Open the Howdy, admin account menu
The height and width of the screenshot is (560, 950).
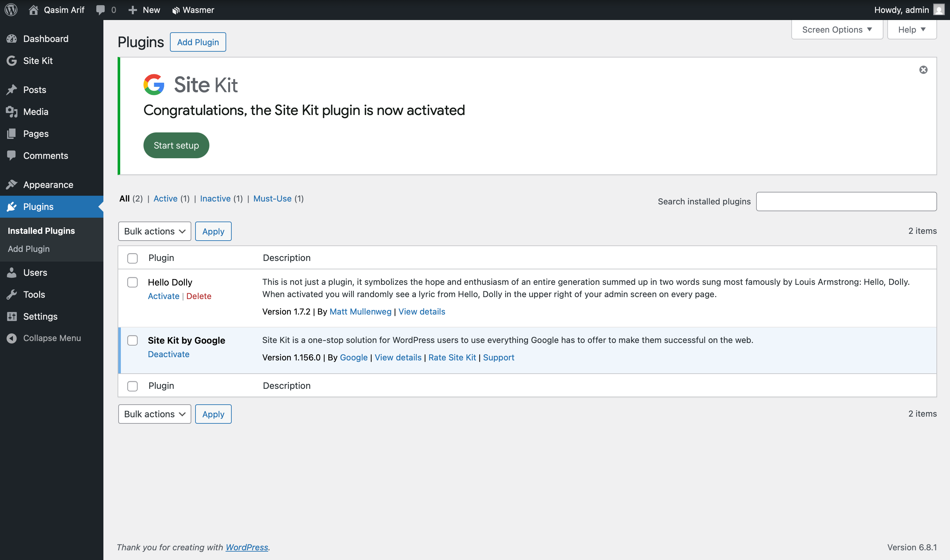(x=909, y=10)
